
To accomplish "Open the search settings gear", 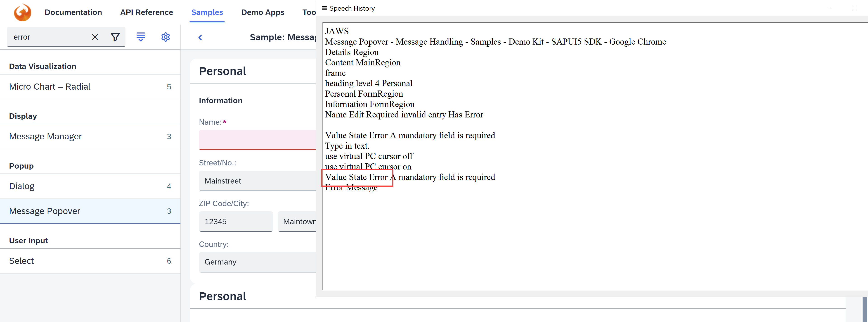I will [x=166, y=37].
